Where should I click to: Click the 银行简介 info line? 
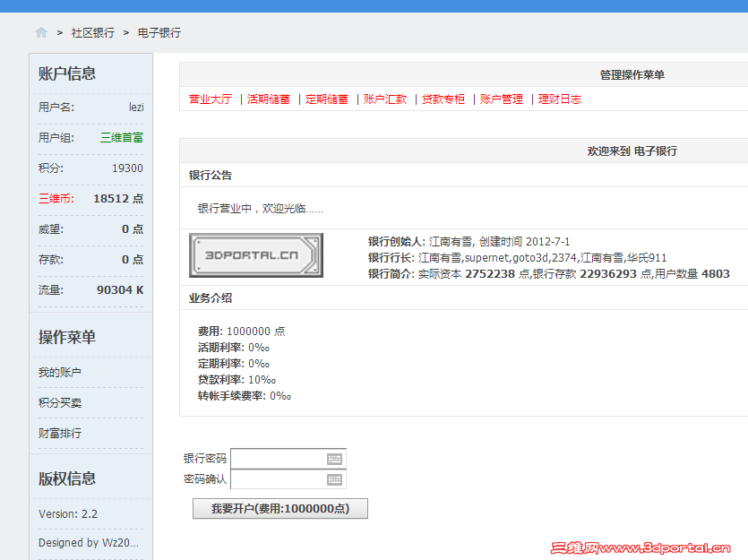pyautogui.click(x=548, y=274)
